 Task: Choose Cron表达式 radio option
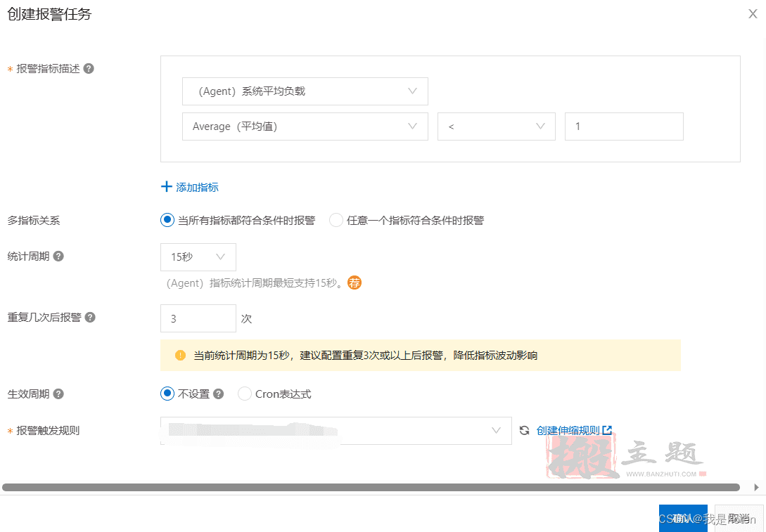244,394
